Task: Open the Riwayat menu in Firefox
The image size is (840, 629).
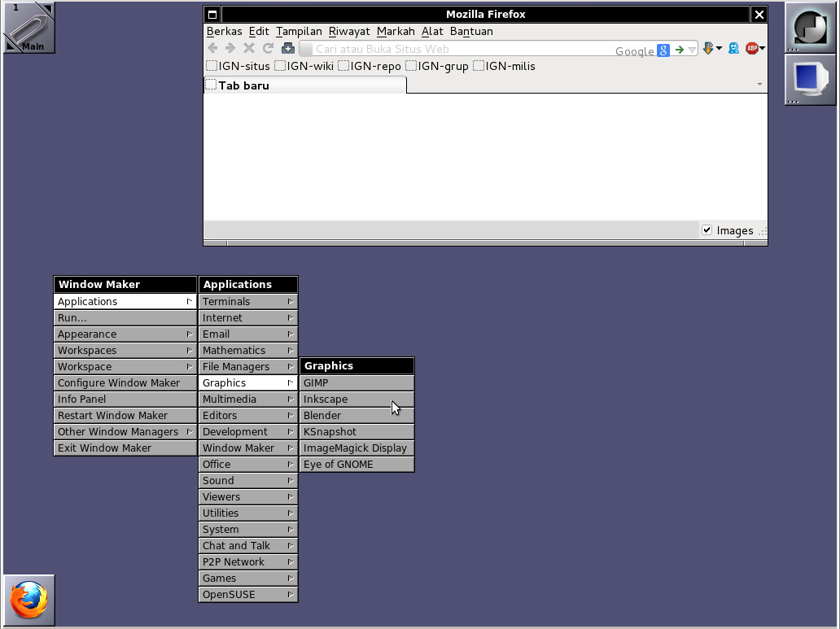Action: [x=349, y=31]
